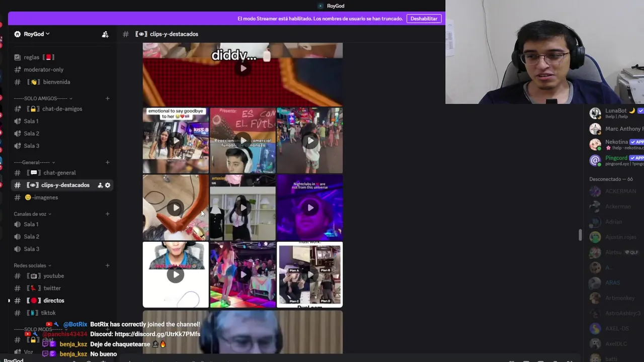Screen dimensions: 644x362
Task: Select Pingcord in the member list
Action: [616, 160]
